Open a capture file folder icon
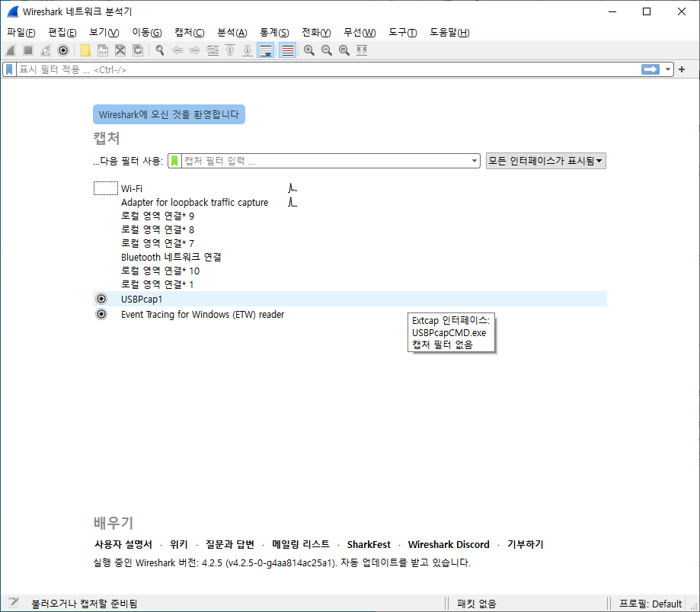Viewport: 700px width, 612px height. (85, 50)
